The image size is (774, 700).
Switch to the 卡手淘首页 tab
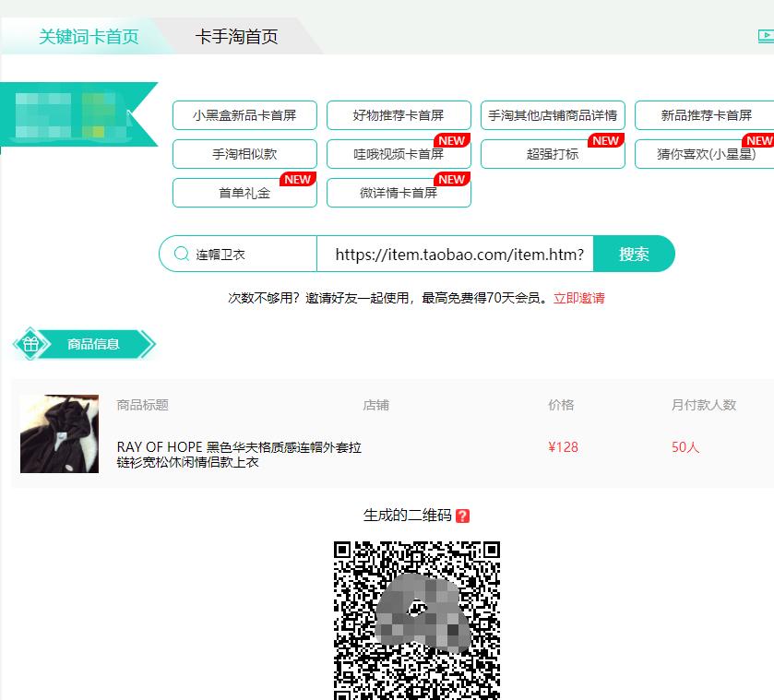(x=238, y=36)
